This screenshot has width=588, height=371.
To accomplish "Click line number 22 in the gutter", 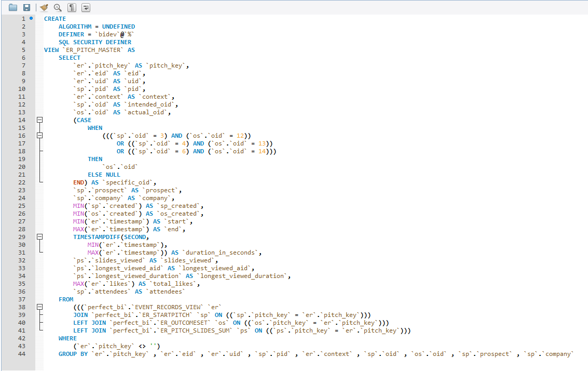I will 23,182.
